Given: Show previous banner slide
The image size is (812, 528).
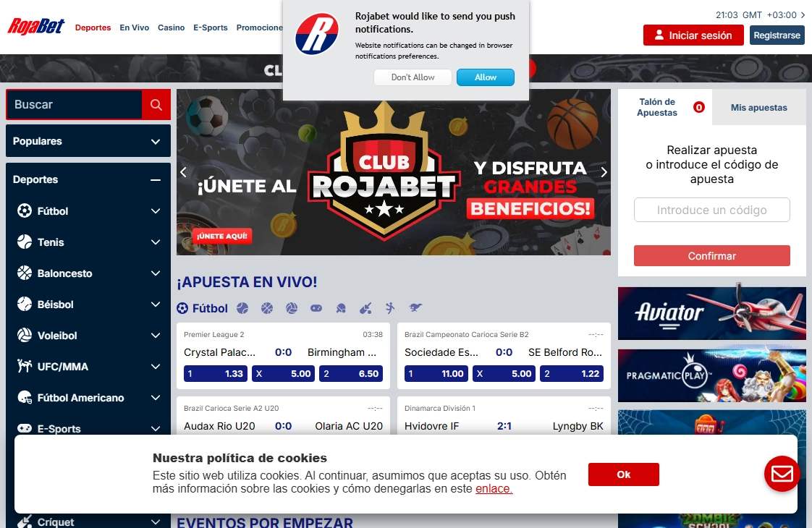Looking at the screenshot, I should pos(183,172).
